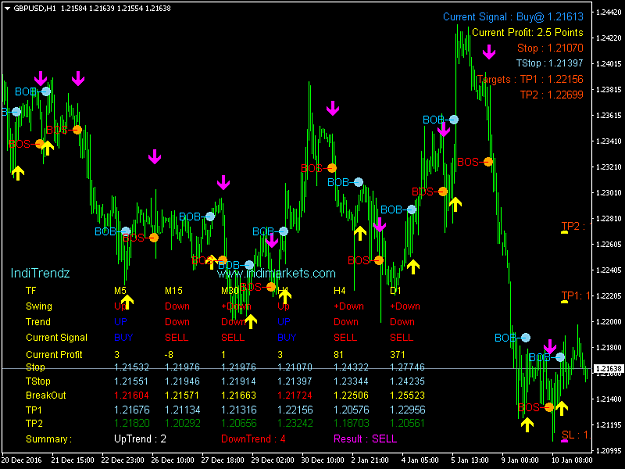
Task: Open the chart menu triangle beside GBPUSD,H1
Action: (7, 8)
